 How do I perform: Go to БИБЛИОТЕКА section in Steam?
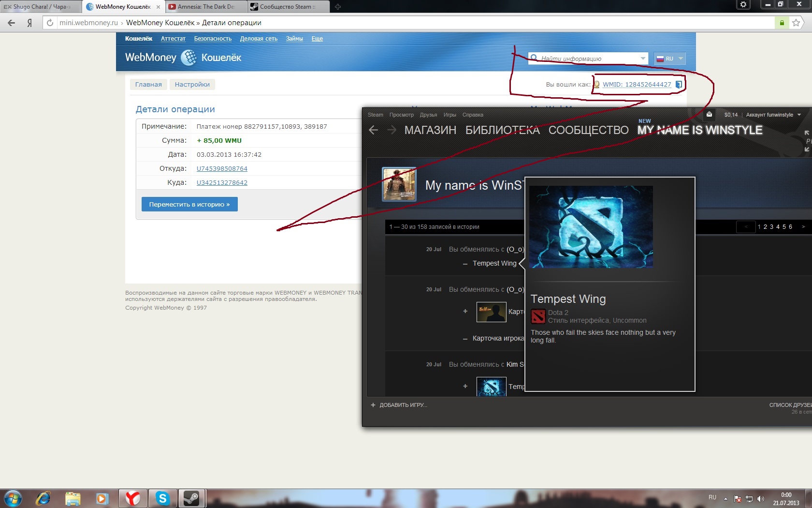pos(503,130)
